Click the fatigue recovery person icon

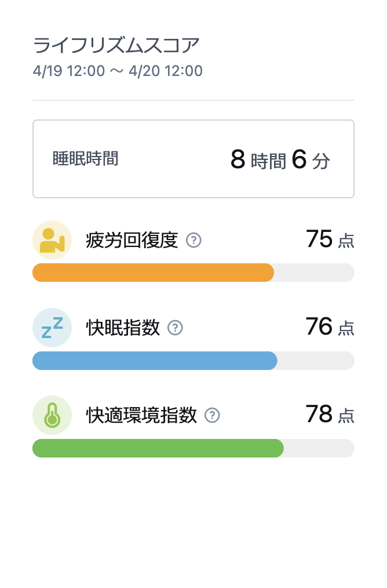click(52, 240)
